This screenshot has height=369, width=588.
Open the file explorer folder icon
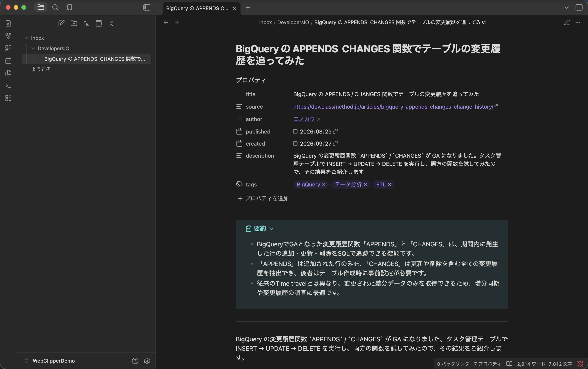(41, 7)
